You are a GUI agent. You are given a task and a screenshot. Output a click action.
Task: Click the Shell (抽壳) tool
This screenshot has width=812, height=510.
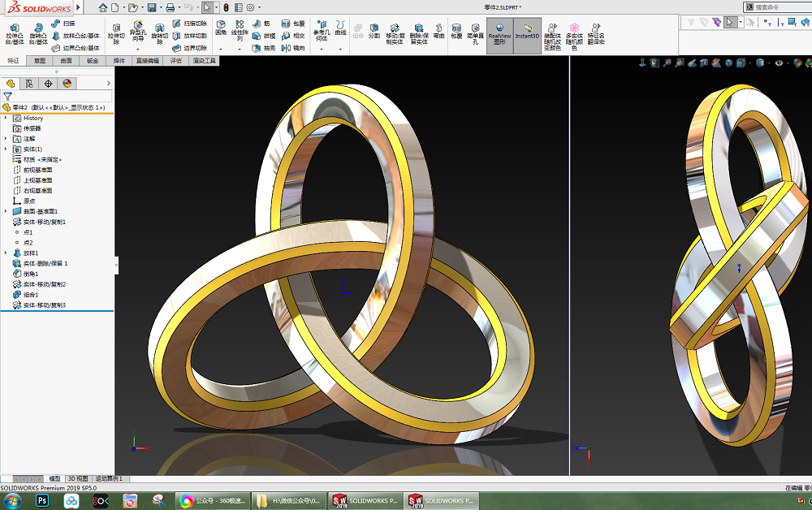[264, 48]
